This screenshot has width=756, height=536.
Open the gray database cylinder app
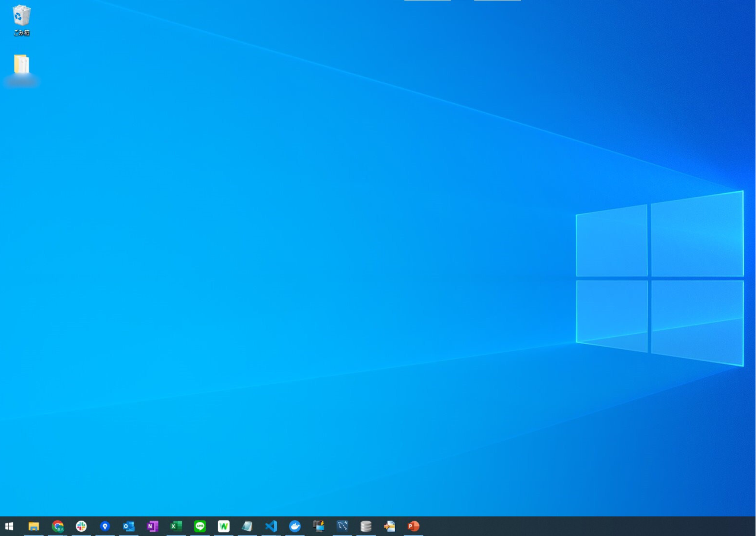(x=366, y=526)
